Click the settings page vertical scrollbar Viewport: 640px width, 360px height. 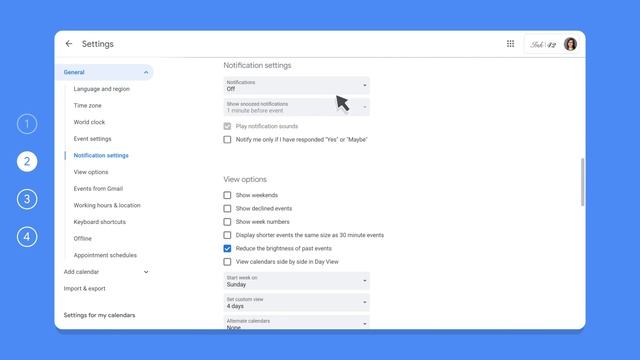[x=582, y=182]
